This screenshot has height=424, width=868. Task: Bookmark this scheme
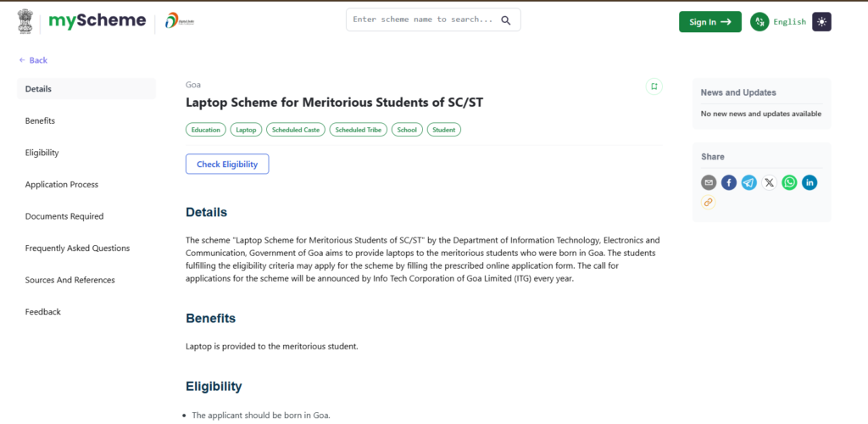pos(654,86)
